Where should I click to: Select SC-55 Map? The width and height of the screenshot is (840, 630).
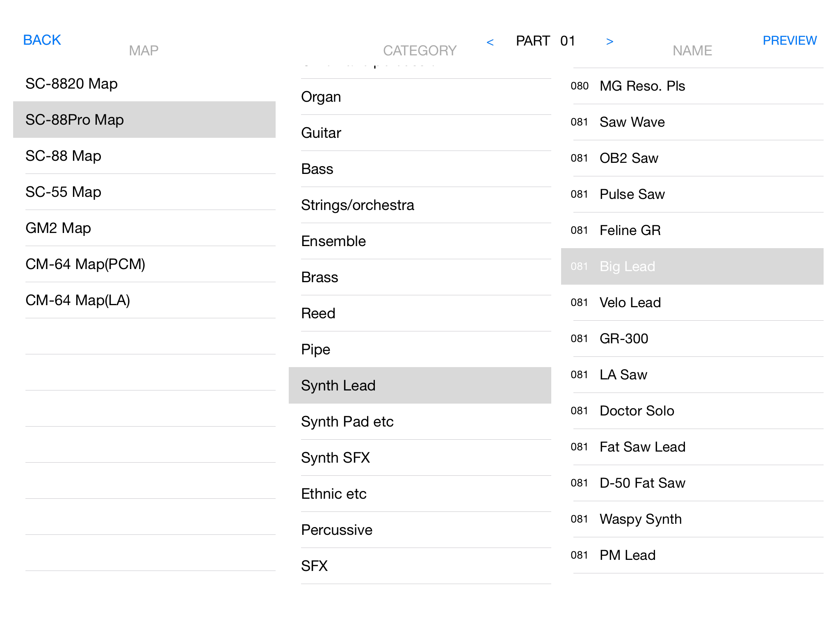[x=144, y=192]
